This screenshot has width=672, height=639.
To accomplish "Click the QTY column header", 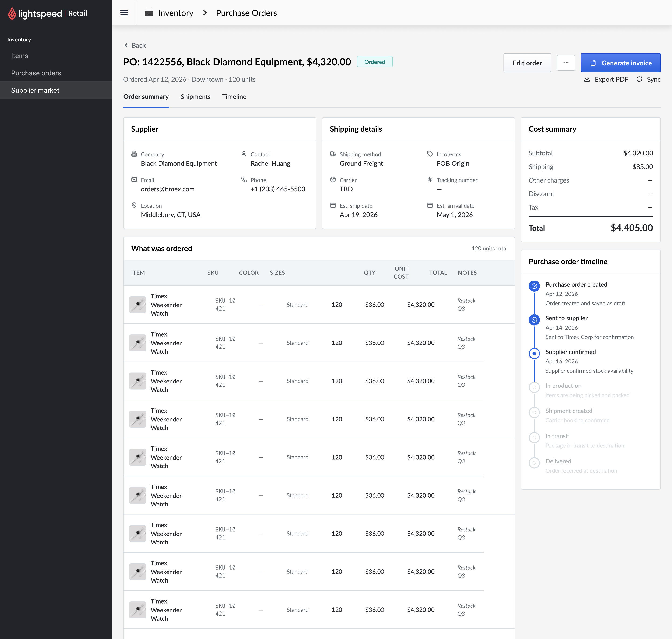I will click(x=370, y=273).
